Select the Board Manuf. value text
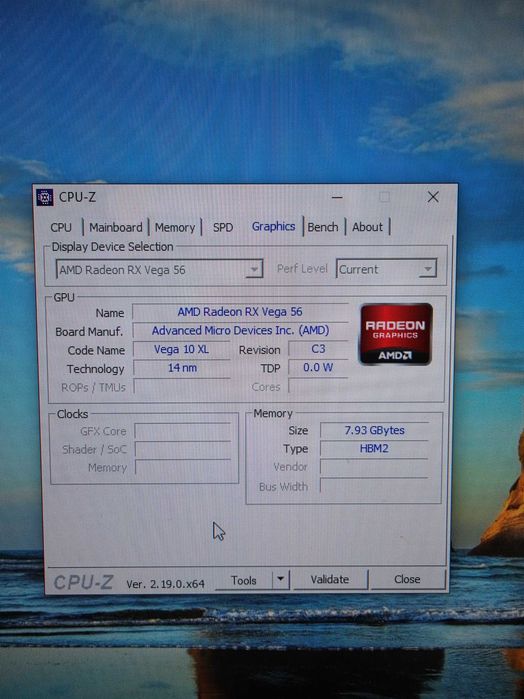The width and height of the screenshot is (524, 699). point(240,330)
